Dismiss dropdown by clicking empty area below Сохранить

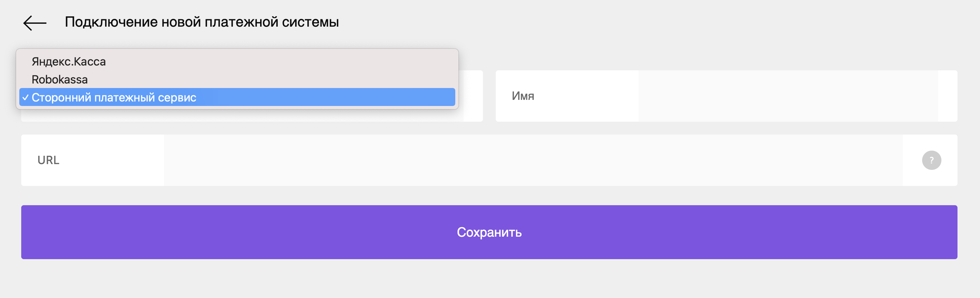tap(489, 279)
